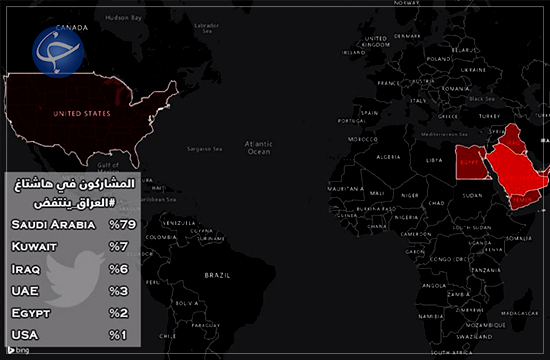Click the 'CHAD' map label

click(x=436, y=203)
